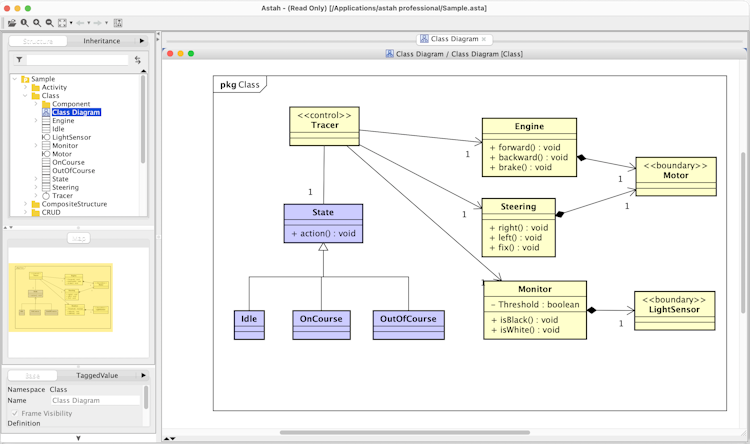Click the Sample project icon in tree
Image resolution: width=750 pixels, height=444 pixels.
coord(25,79)
